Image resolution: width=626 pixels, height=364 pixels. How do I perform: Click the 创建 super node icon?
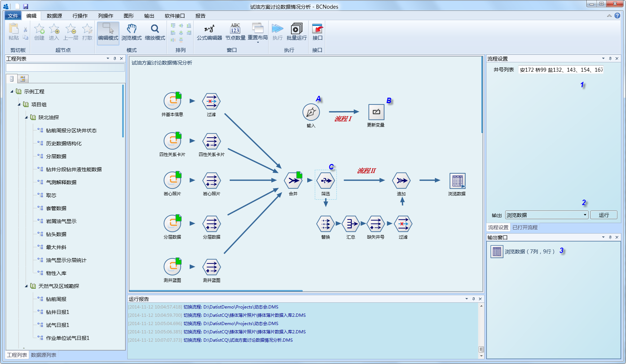coord(39,32)
